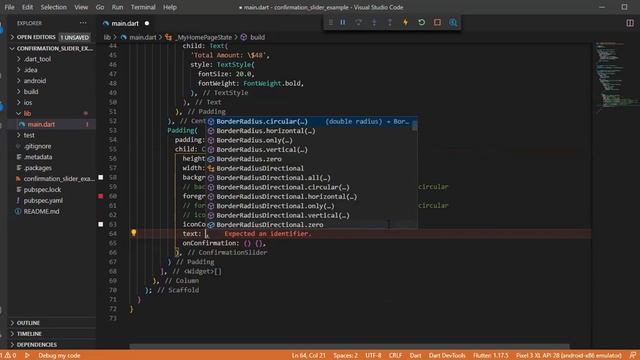Viewport: 640px width, 360px height.
Task: Select BorderRadius.only(…) suggestion
Action: [x=308, y=140]
